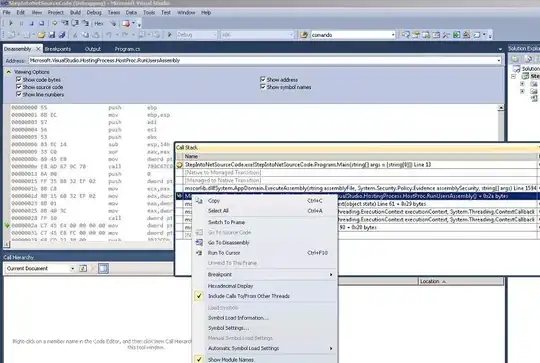Image resolution: width=540 pixels, height=363 pixels.
Task: Open the Tools menu
Action: point(149,12)
